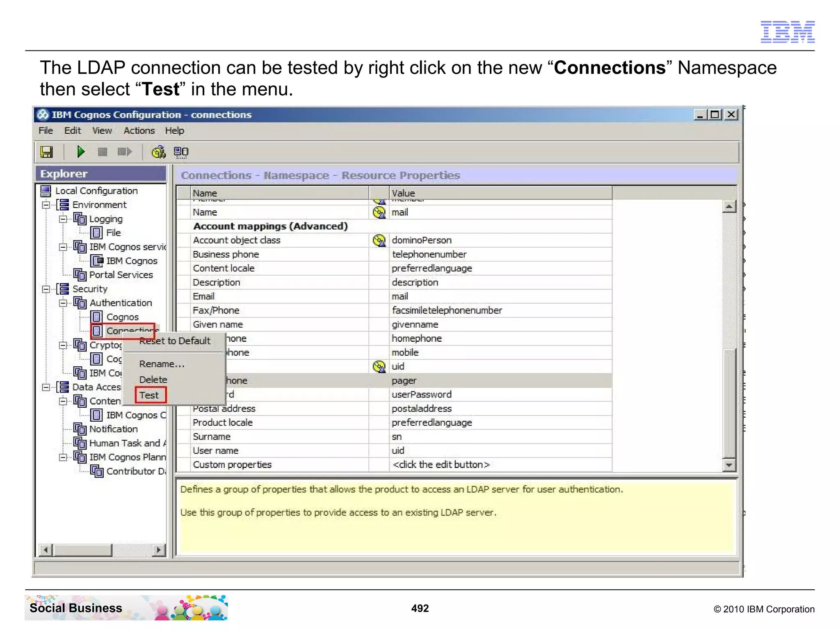Choose Delete from the context menu
840x630 pixels.
pyautogui.click(x=153, y=379)
